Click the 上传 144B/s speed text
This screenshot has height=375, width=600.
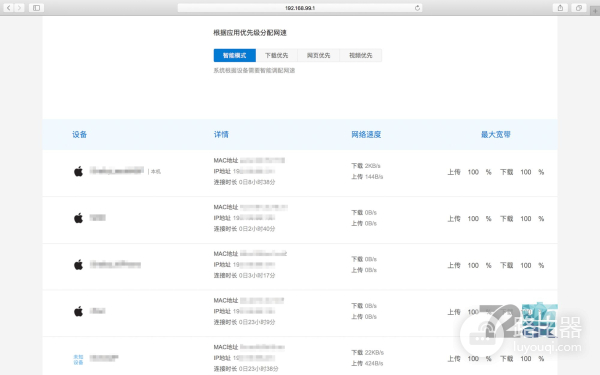point(367,176)
